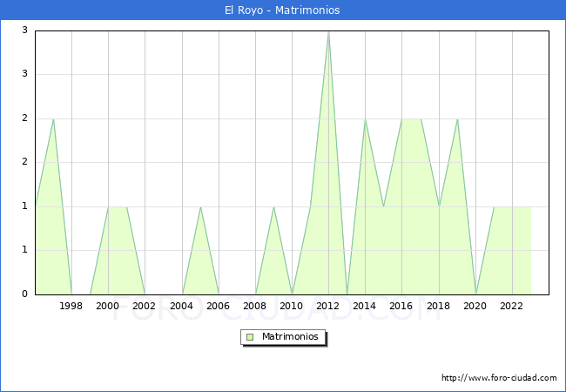Select the 2020 year label

tap(475, 306)
